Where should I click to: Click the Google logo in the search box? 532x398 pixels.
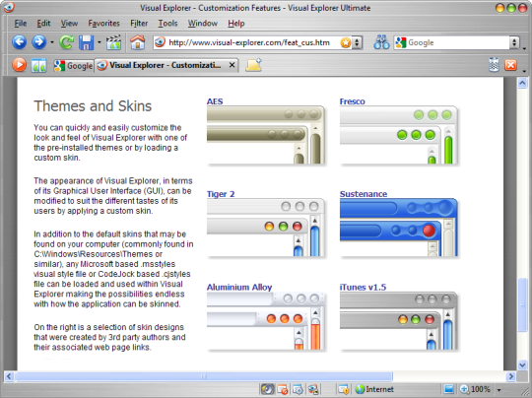pos(401,42)
